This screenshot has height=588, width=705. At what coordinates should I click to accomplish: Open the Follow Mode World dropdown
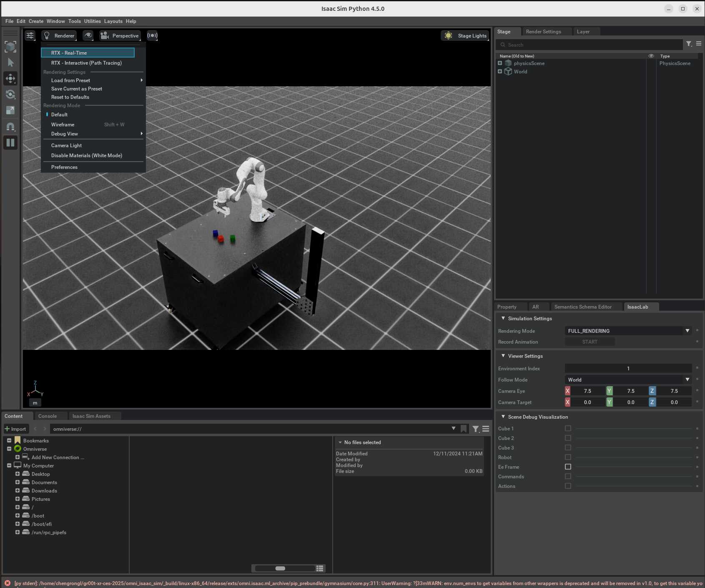[x=628, y=379]
